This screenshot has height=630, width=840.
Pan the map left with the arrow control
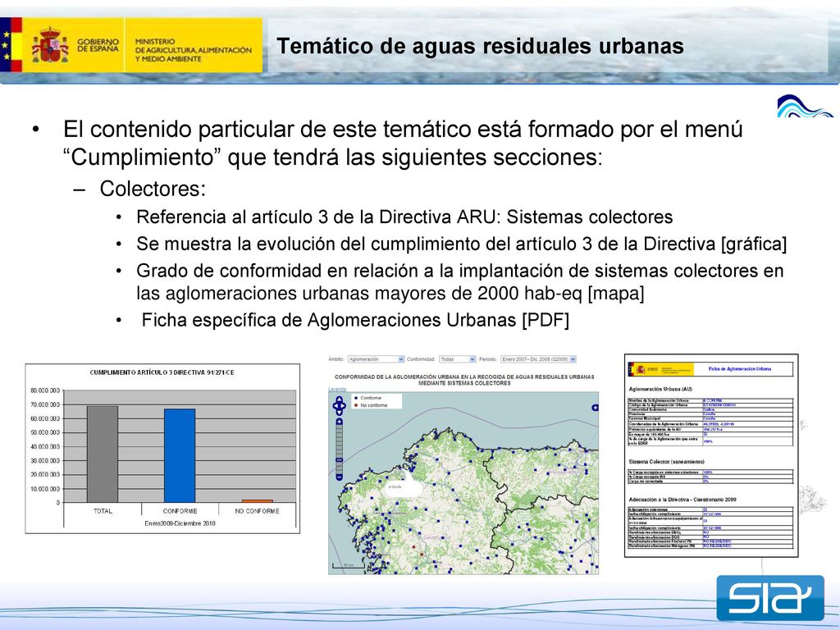click(335, 406)
